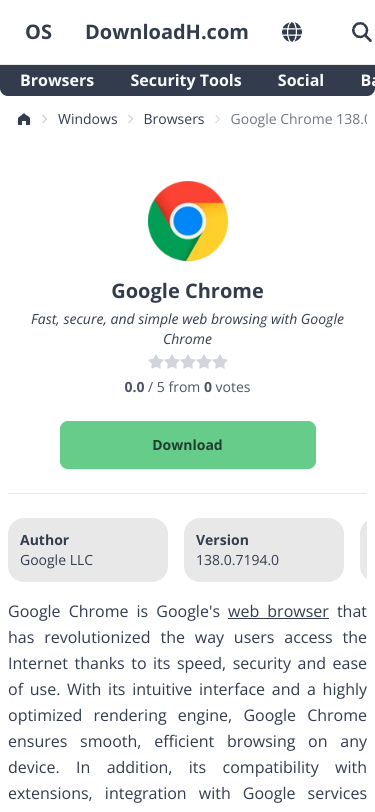Image resolution: width=375 pixels, height=812 pixels.
Task: Switch to the Browsers category tab
Action: coord(57,80)
